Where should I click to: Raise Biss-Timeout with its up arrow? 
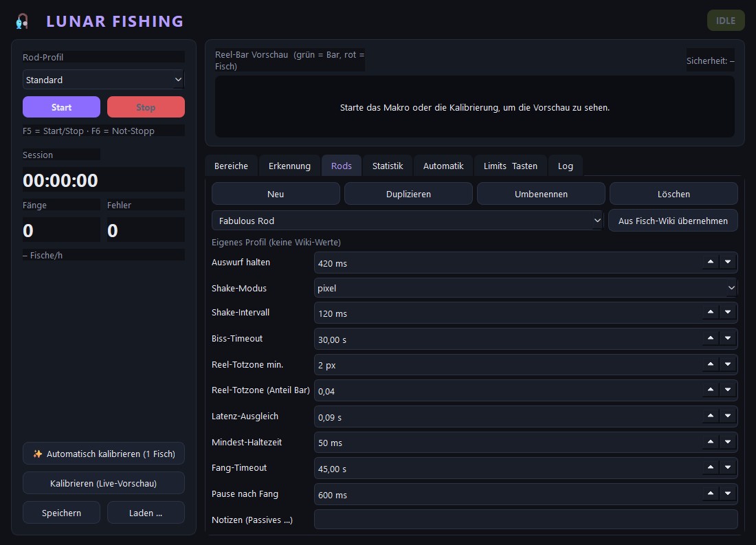click(710, 338)
